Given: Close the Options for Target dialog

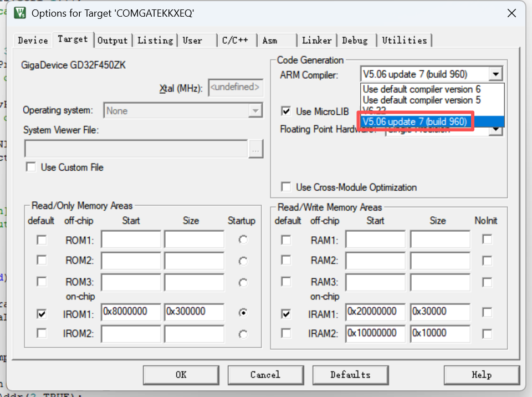Looking at the screenshot, I should [511, 13].
